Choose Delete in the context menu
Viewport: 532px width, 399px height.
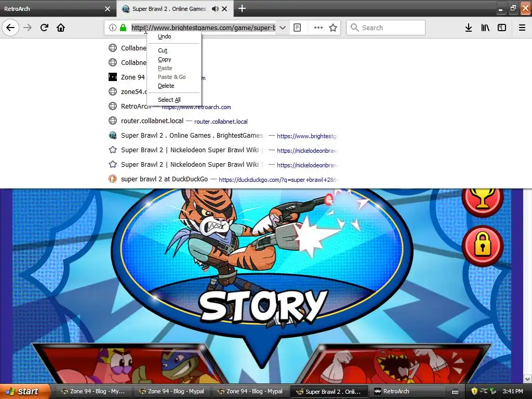point(175,86)
